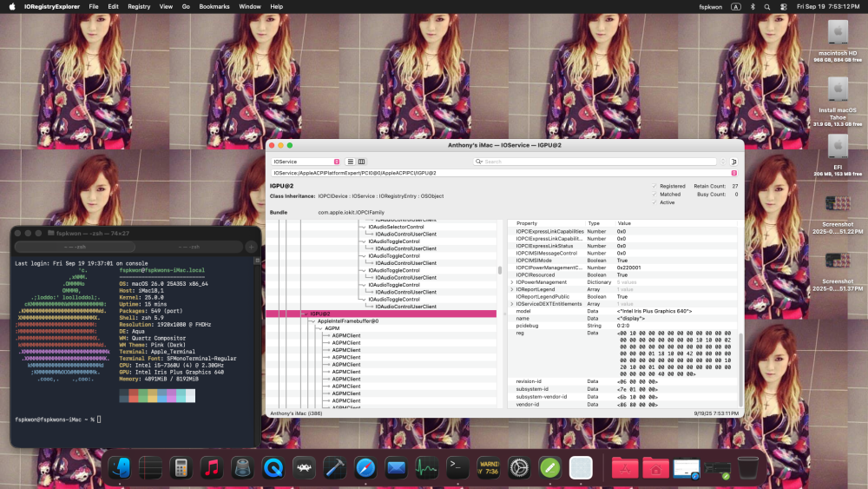Expand the IOPowerManagement dictionary property
Image resolution: width=868 pixels, height=489 pixels.
tap(512, 282)
